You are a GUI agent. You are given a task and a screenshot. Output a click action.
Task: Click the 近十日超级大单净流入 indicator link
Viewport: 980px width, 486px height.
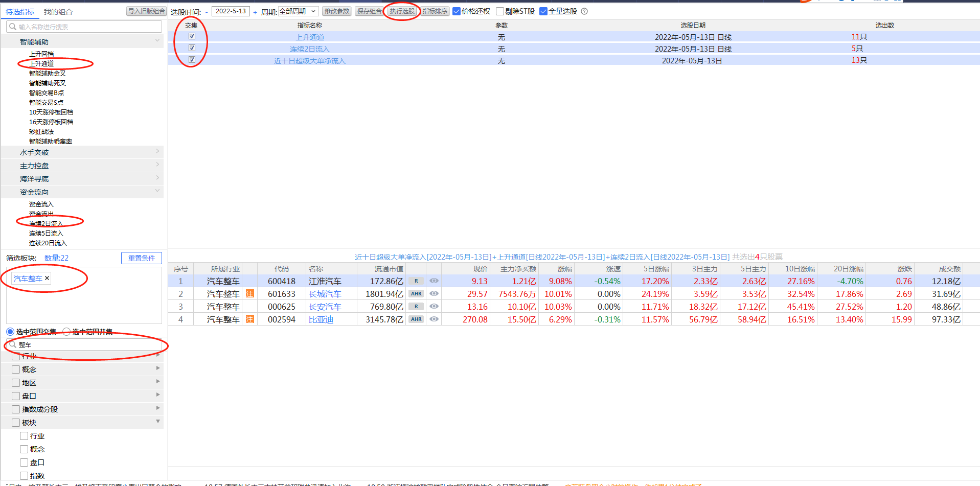pyautogui.click(x=310, y=60)
